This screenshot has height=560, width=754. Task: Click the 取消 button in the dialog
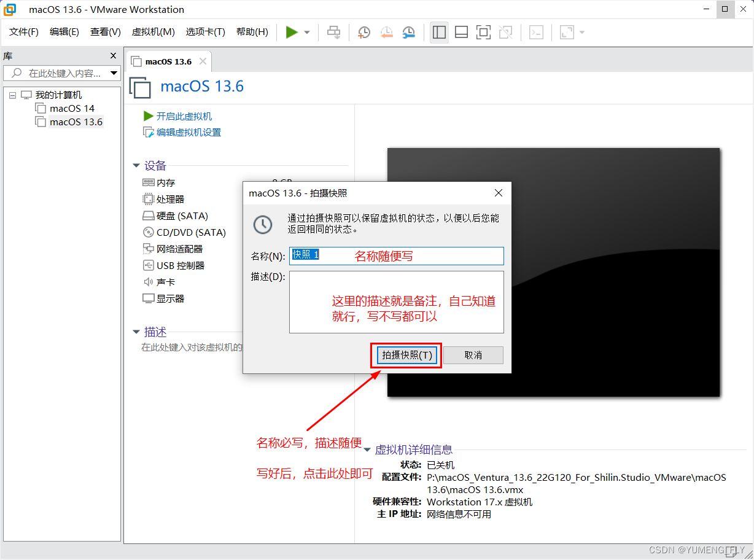473,355
